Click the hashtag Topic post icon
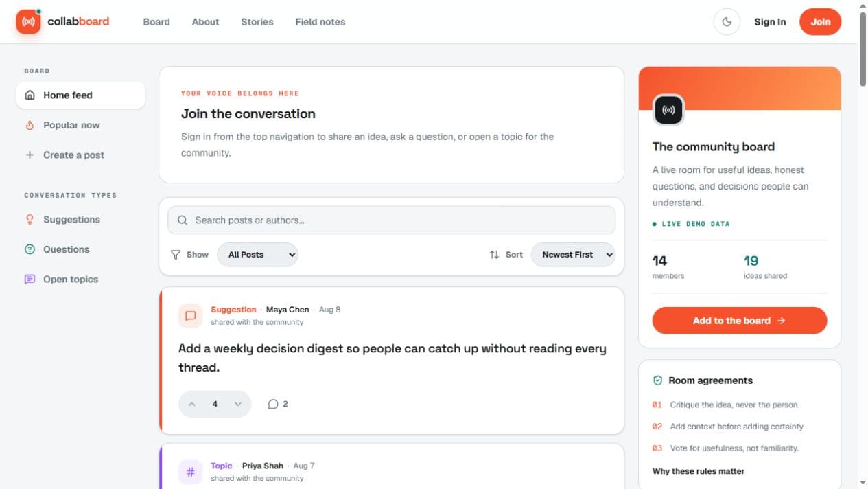The image size is (868, 489). pyautogui.click(x=191, y=472)
